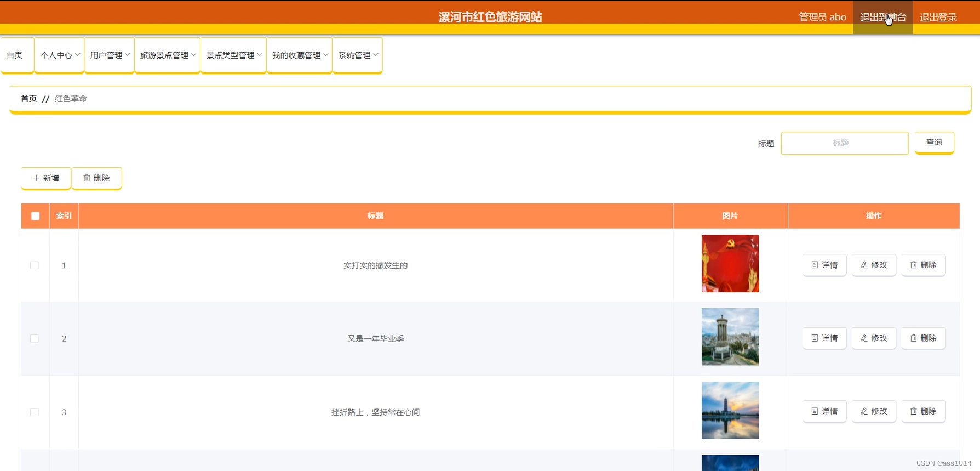
Task: Open the monument thumbnail in row 2
Action: [x=730, y=337]
